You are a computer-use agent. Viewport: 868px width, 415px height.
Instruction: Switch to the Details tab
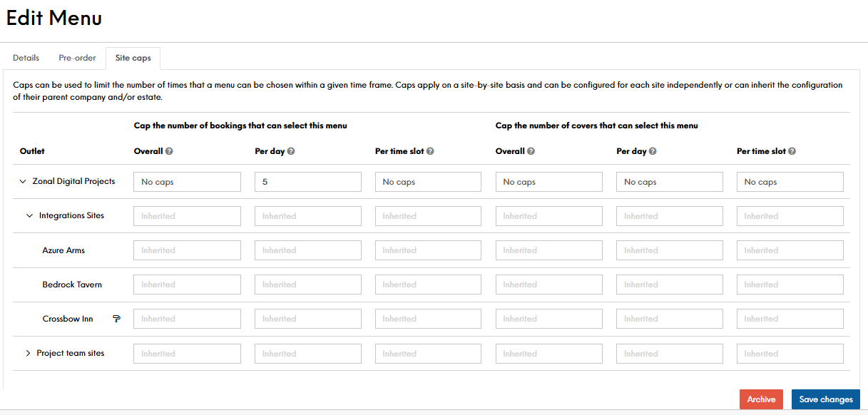point(26,58)
